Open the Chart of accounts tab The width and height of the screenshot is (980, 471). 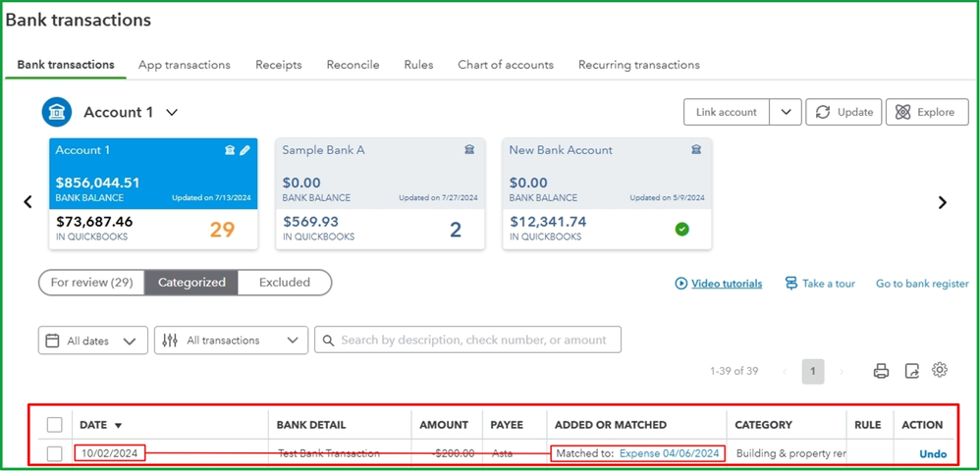(506, 65)
